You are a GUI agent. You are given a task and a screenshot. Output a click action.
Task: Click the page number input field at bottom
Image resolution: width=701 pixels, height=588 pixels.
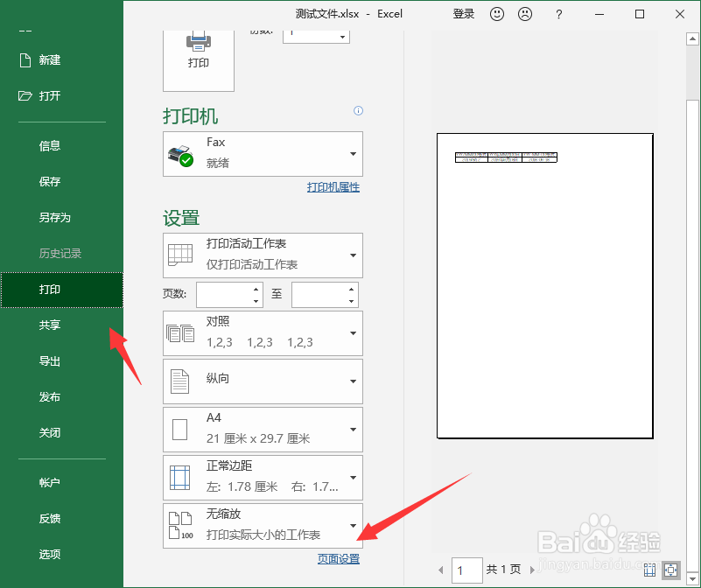[466, 570]
